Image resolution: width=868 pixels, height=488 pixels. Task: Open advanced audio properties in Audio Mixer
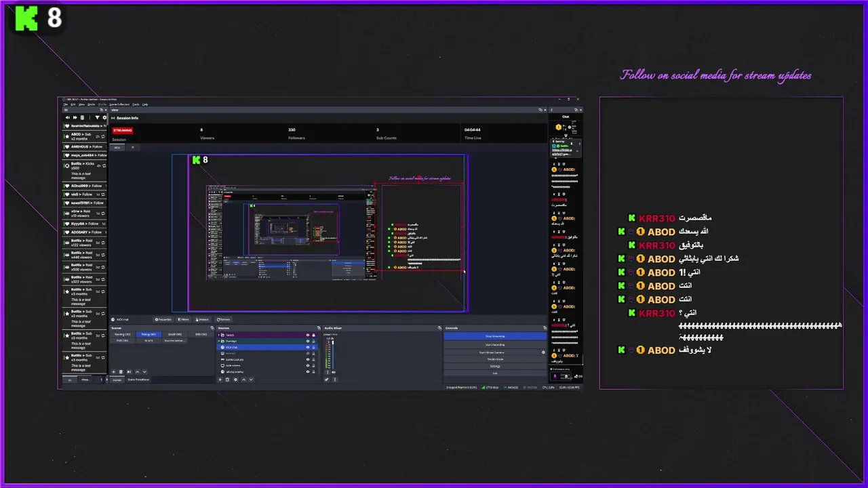(326, 380)
